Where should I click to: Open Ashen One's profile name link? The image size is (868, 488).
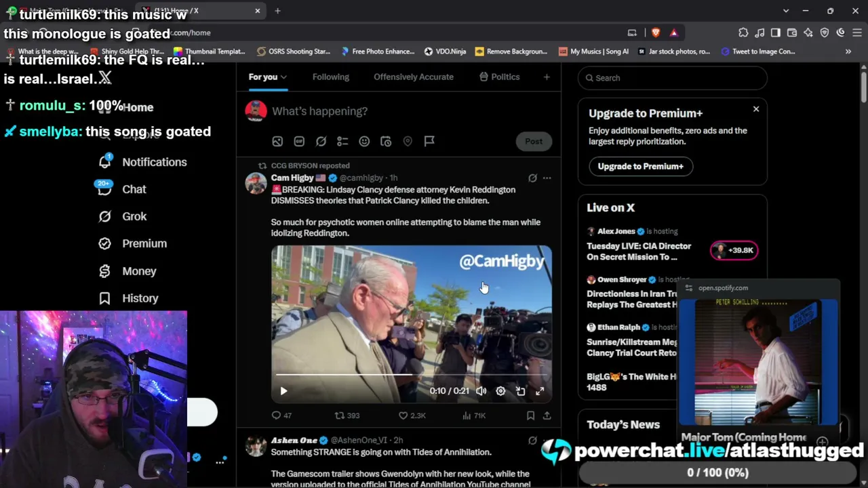tap(294, 441)
